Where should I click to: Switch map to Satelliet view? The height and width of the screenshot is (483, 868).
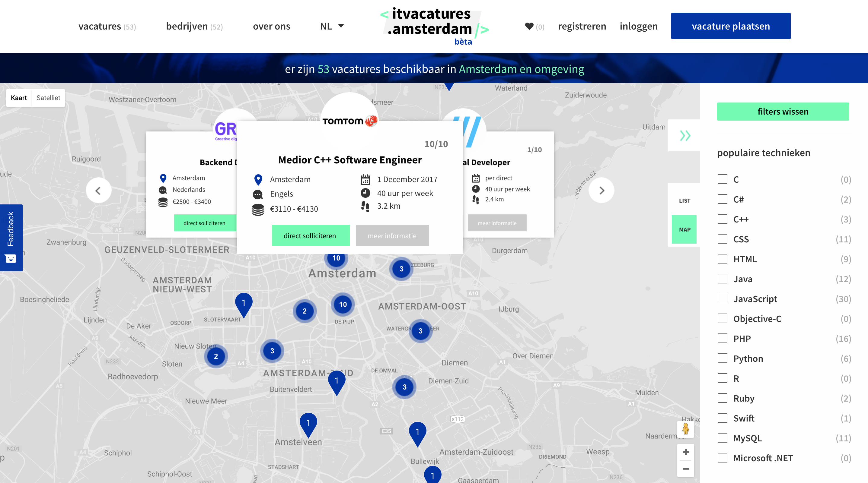coord(48,98)
